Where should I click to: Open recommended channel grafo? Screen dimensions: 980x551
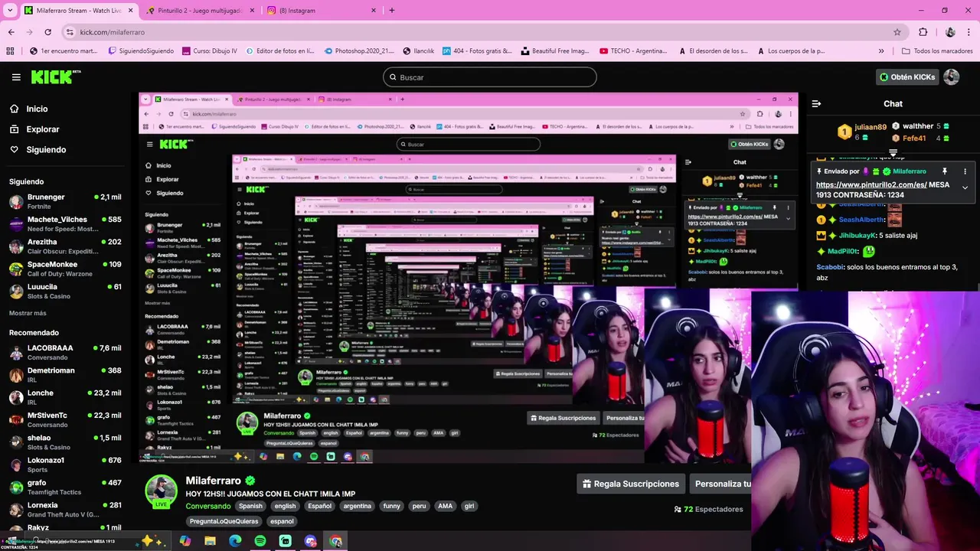point(65,487)
